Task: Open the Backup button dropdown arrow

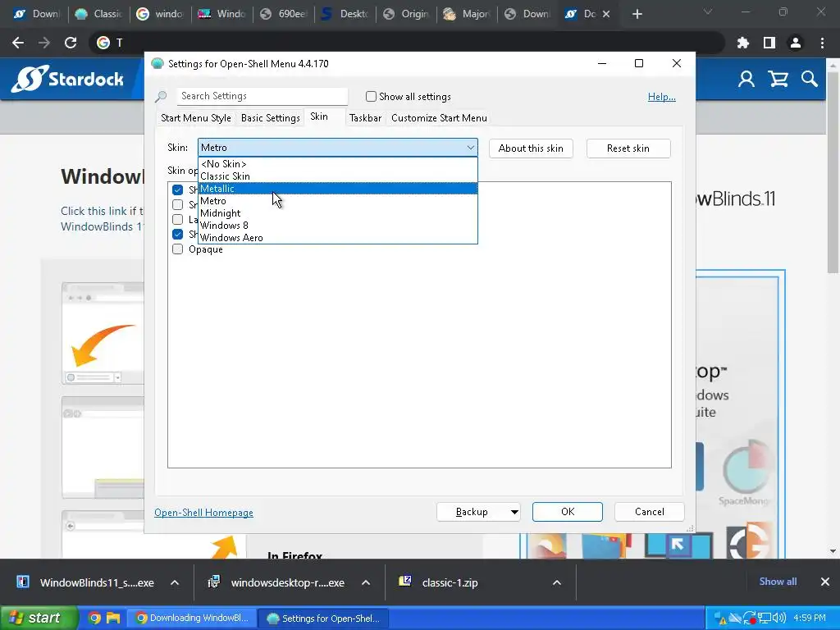Action: coord(514,512)
